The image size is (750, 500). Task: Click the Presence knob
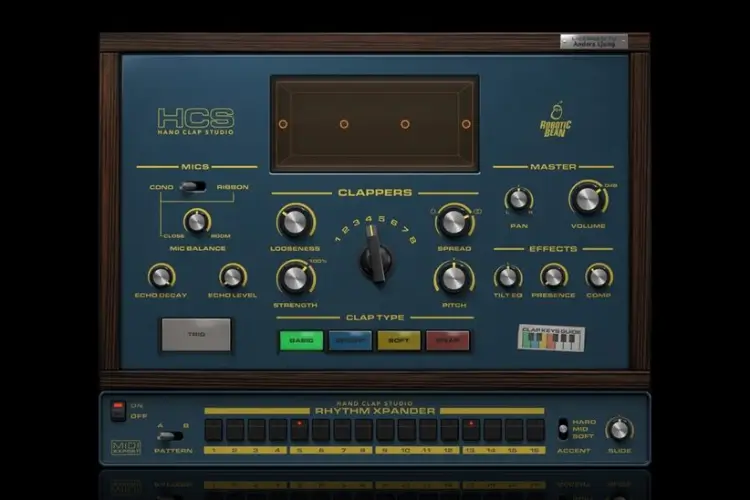553,277
